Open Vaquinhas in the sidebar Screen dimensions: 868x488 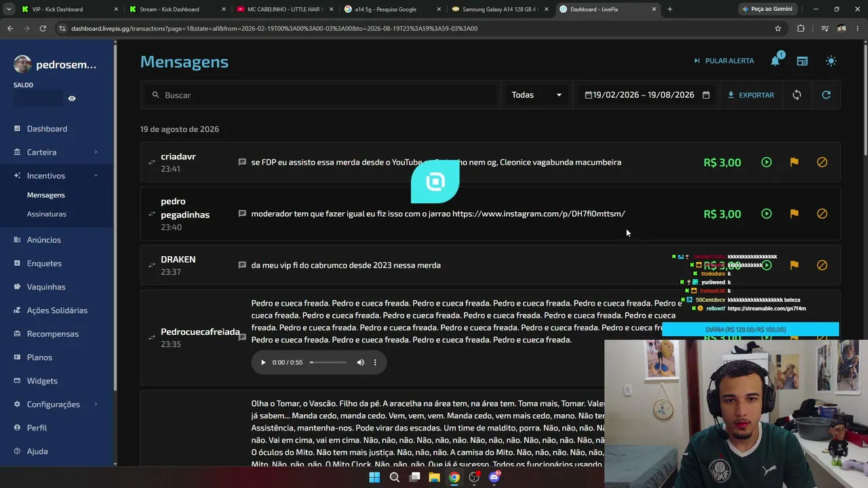46,287
